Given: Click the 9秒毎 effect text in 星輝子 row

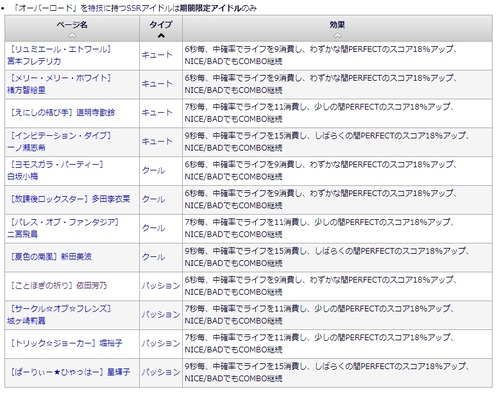Looking at the screenshot, I should pyautogui.click(x=327, y=372).
